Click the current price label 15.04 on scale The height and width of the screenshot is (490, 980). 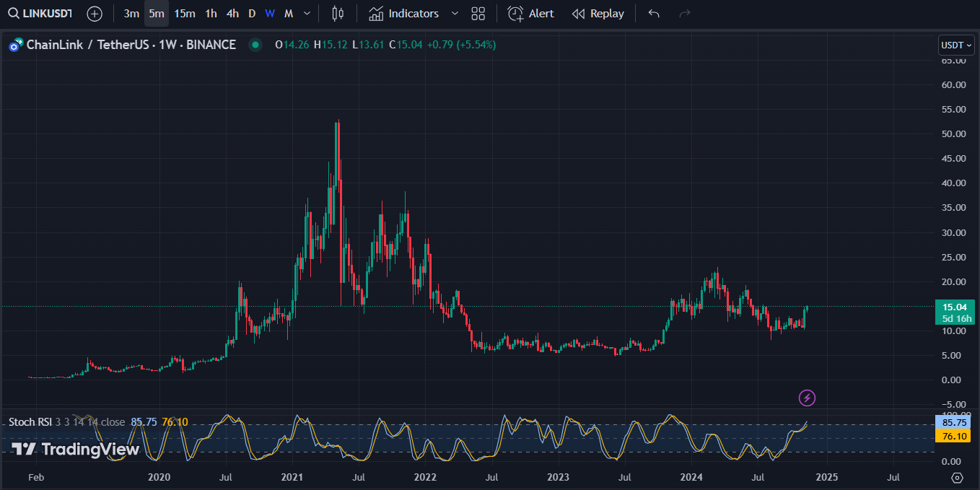tap(955, 306)
